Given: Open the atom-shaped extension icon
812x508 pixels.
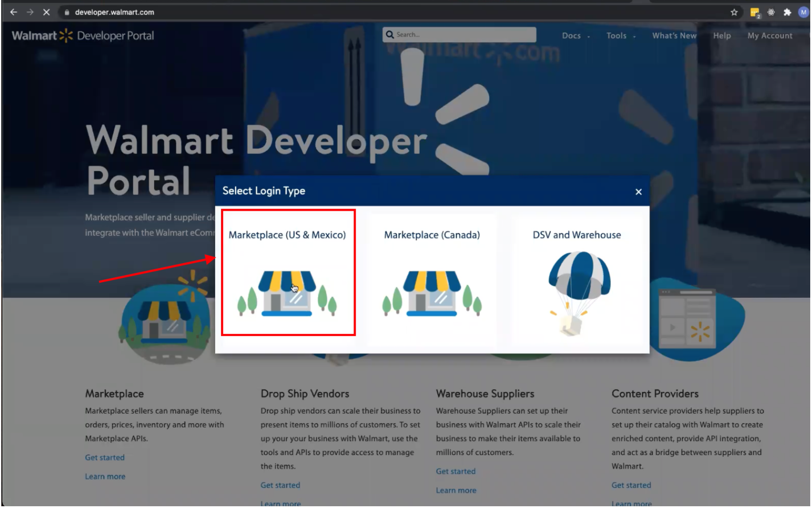Looking at the screenshot, I should tap(771, 12).
